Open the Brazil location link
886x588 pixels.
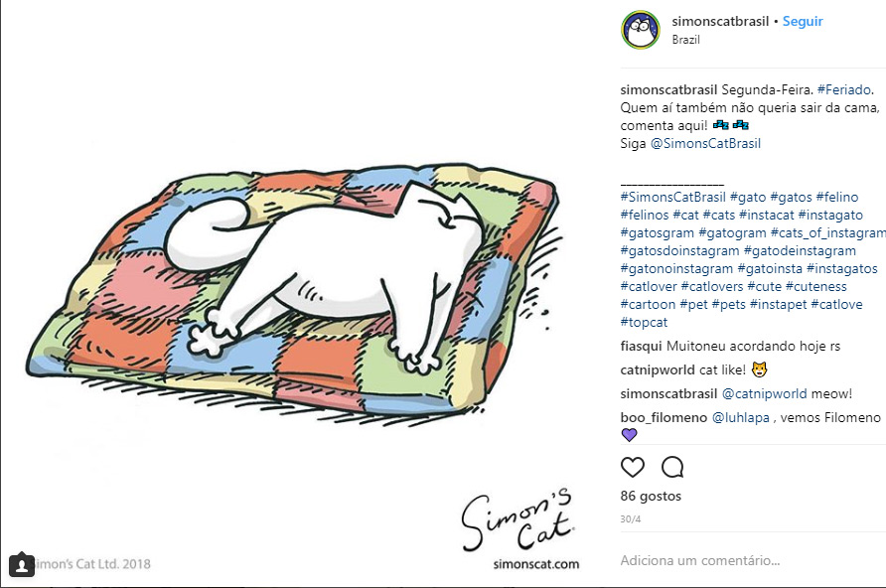[685, 40]
